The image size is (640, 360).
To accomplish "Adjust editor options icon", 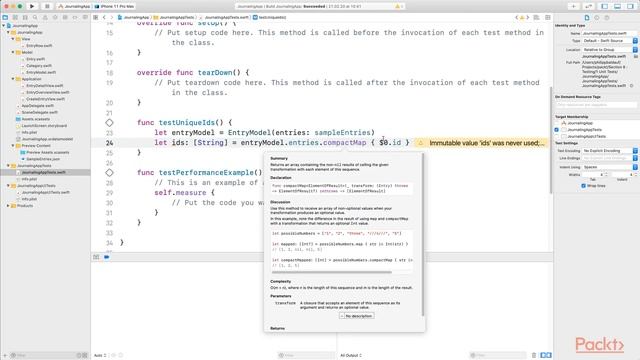I will [x=536, y=18].
